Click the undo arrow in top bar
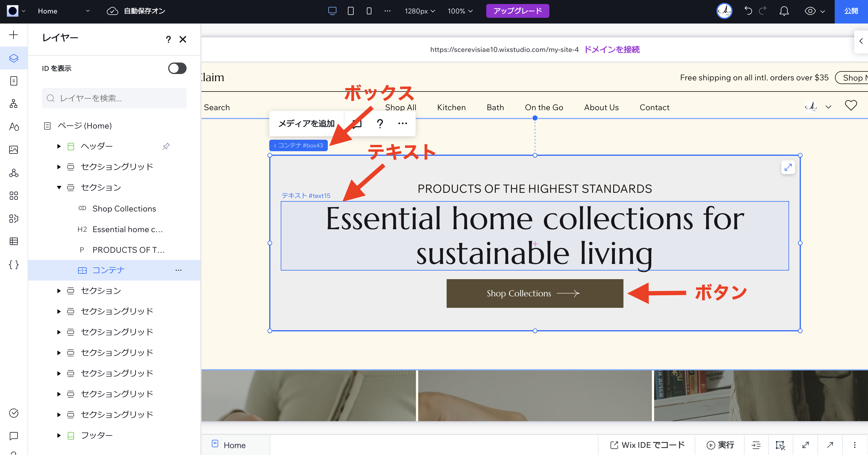868x455 pixels. pos(748,11)
